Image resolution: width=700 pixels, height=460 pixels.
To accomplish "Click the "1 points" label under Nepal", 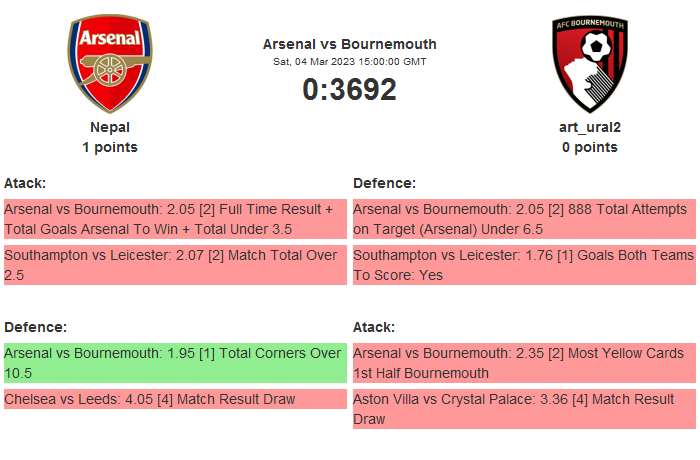I will [x=110, y=147].
